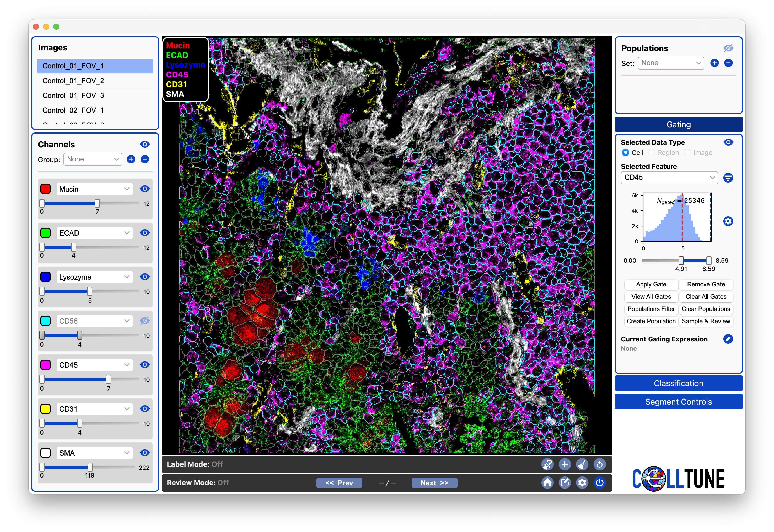Open the Lysozyme channel name dropdown
Viewport: 774px width, 532px height.
click(94, 277)
